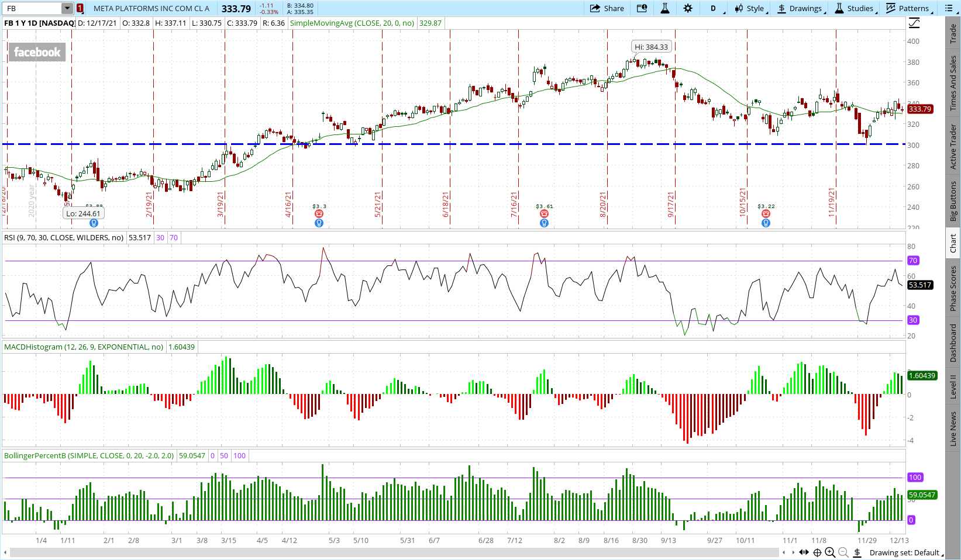961x560 pixels.
Task: Click the RSI 30 oversold level marker
Action: click(913, 320)
